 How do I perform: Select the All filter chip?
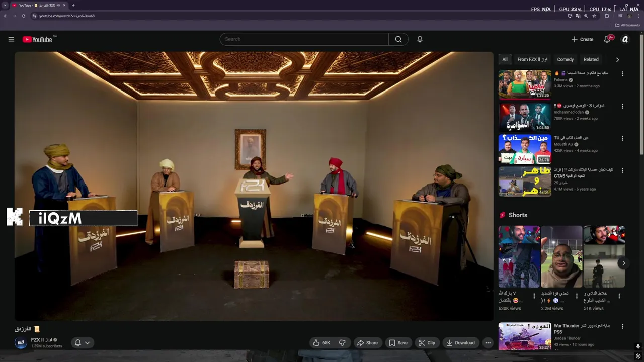pos(505,59)
